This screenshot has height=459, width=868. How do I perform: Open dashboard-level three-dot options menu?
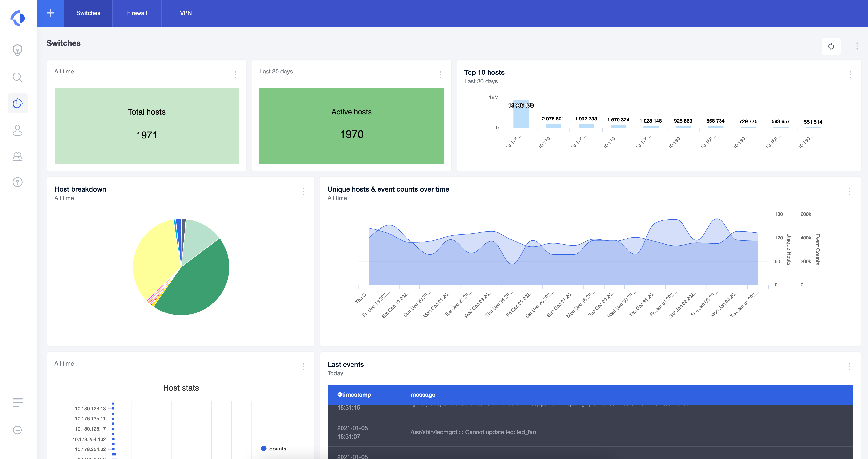pyautogui.click(x=857, y=46)
